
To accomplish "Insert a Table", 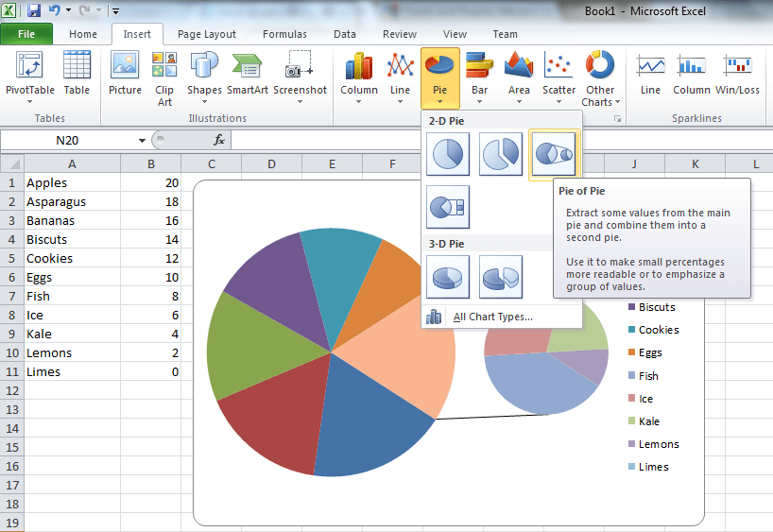I will tap(77, 73).
